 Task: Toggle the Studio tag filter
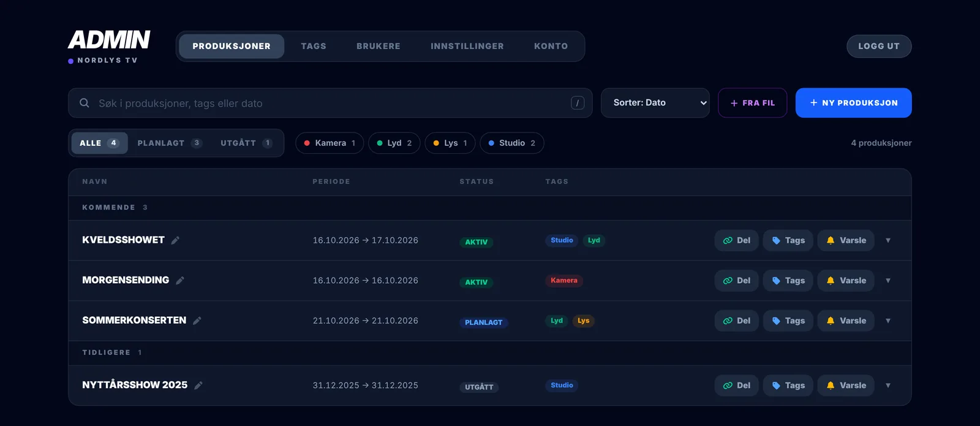click(x=511, y=143)
